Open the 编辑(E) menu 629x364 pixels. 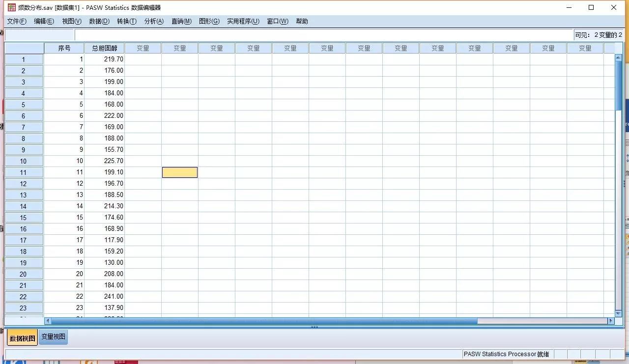pyautogui.click(x=44, y=21)
